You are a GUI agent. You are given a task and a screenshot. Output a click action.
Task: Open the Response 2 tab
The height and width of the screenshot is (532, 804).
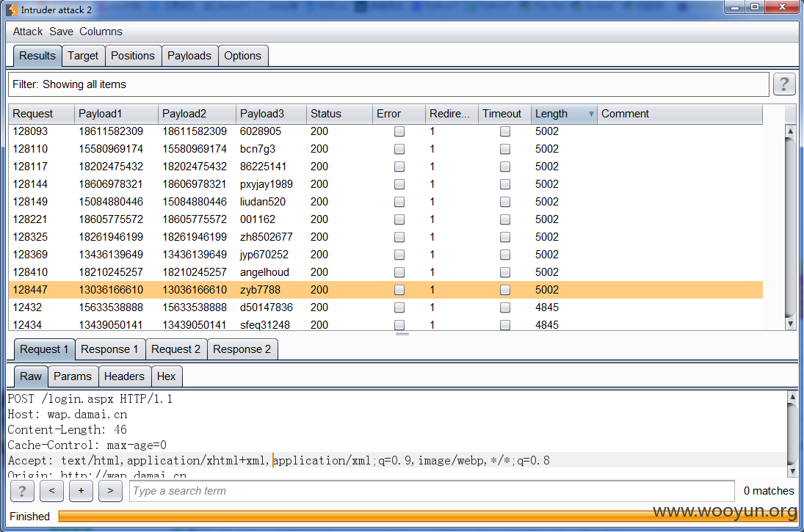click(242, 349)
